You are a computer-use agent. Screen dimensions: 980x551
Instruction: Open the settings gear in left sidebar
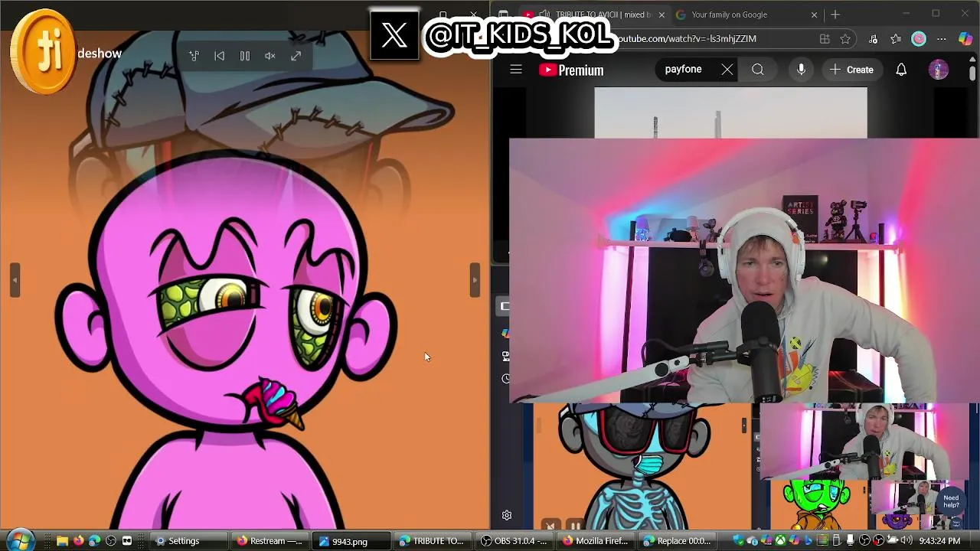pos(507,516)
